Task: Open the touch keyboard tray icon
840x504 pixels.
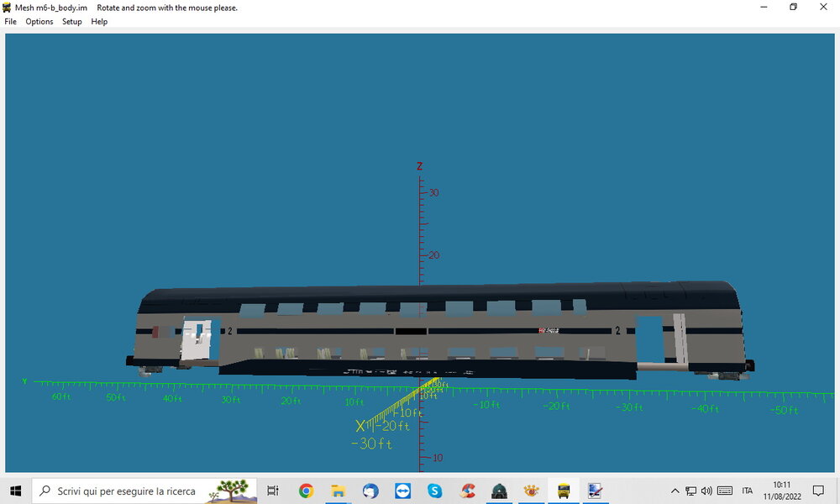Action: click(x=725, y=491)
